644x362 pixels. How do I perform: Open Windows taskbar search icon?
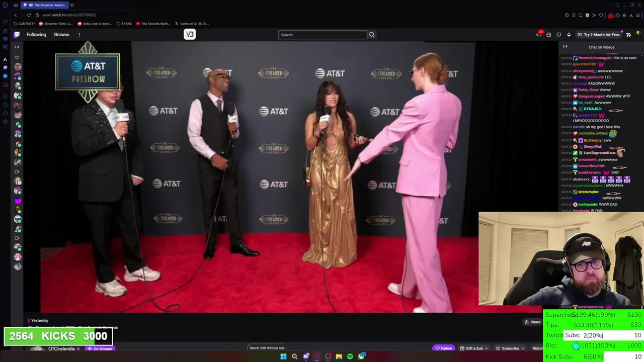pyautogui.click(x=294, y=356)
